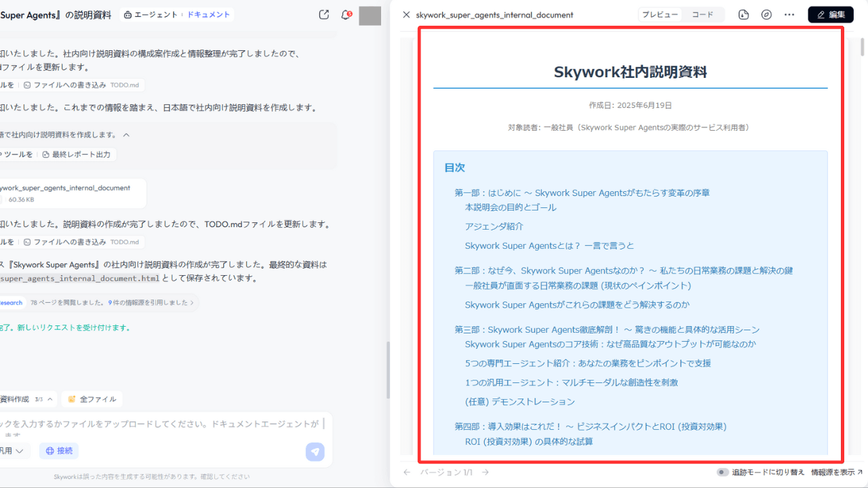Click the send message paper-plane button
Viewport: 868px width, 488px height.
click(x=315, y=452)
